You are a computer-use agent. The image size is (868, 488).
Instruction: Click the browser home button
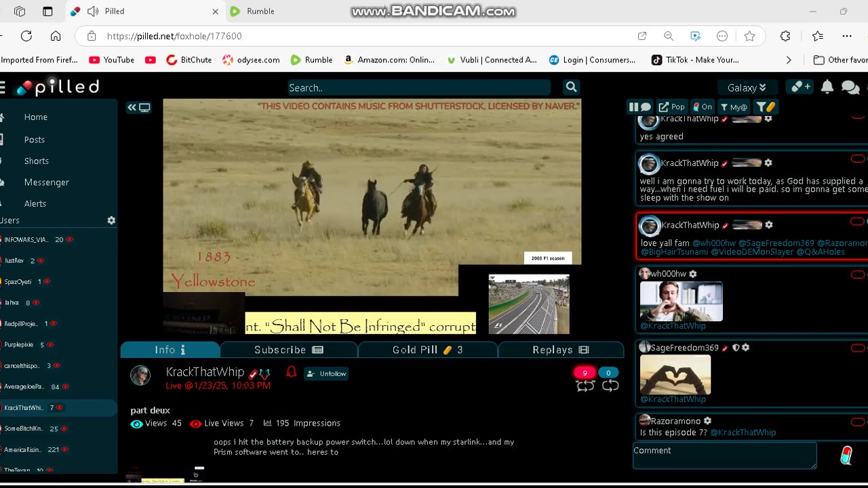click(x=56, y=36)
